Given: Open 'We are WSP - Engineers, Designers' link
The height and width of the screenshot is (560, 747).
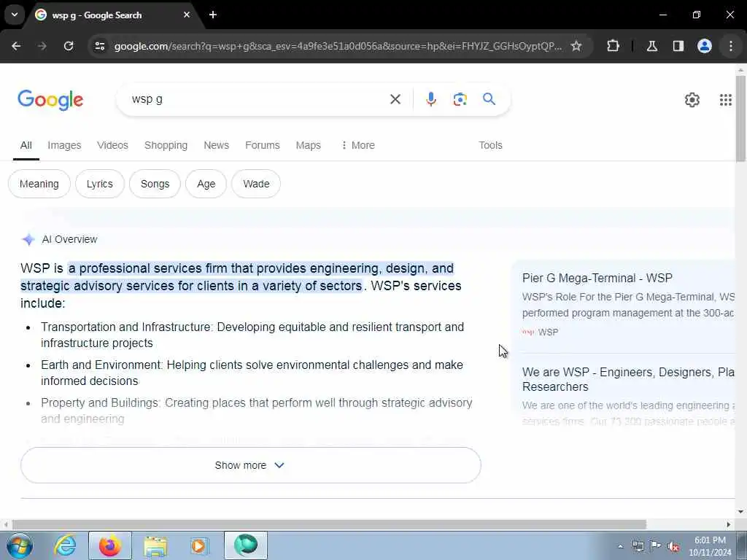Looking at the screenshot, I should point(628,379).
